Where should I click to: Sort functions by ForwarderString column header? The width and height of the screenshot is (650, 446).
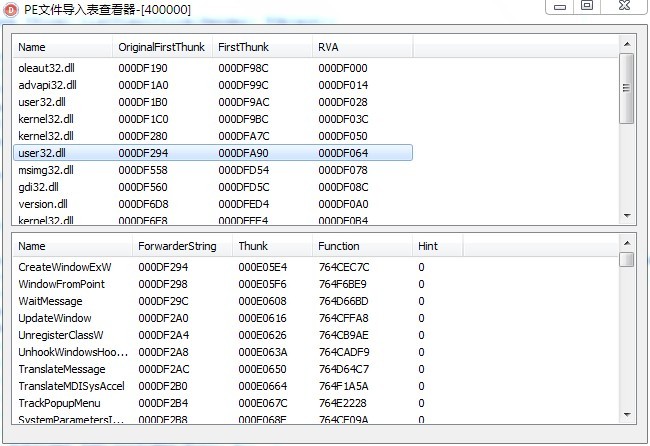point(182,246)
